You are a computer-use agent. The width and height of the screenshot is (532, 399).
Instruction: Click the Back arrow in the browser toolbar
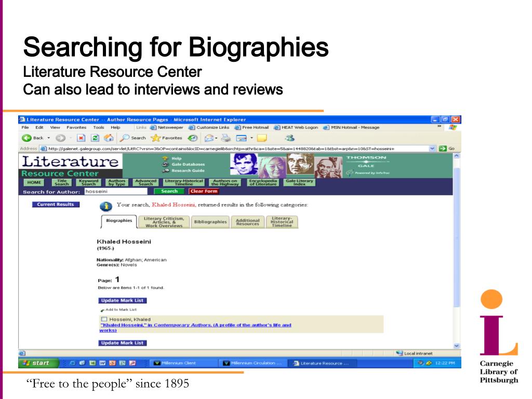(26, 138)
